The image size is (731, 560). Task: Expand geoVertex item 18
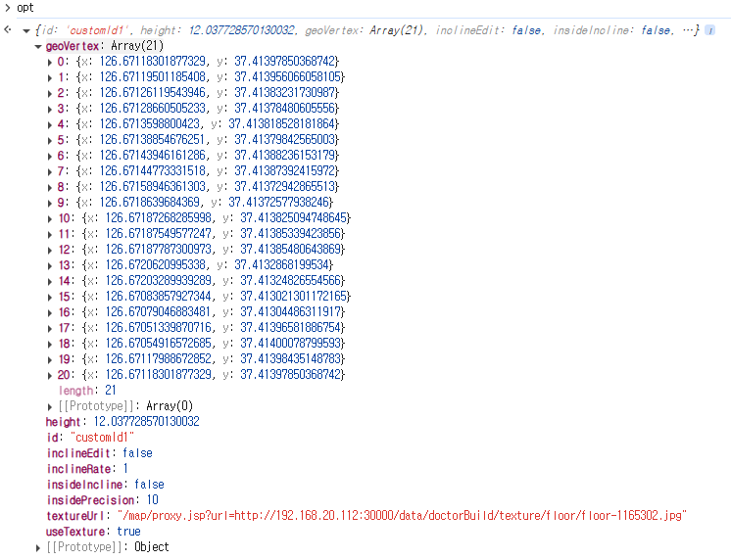click(50, 345)
